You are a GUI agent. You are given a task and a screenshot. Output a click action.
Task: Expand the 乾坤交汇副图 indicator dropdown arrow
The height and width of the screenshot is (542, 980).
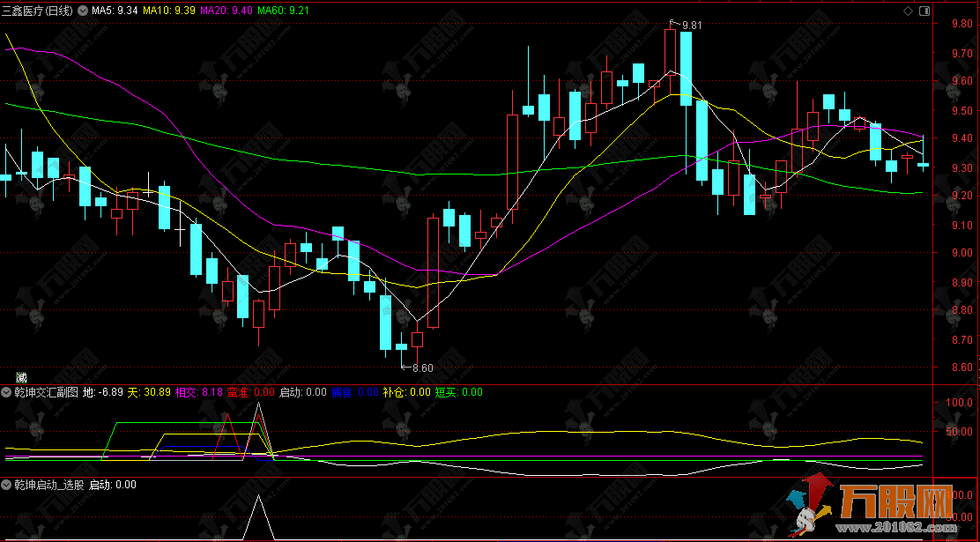pos(8,392)
